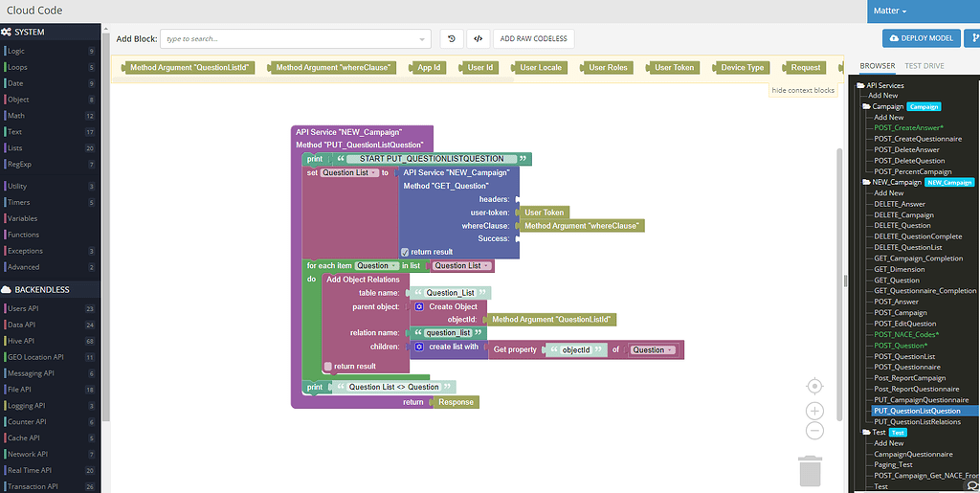Viewport: 980px width, 493px height.
Task: Select the BROWSER tab
Action: (877, 66)
